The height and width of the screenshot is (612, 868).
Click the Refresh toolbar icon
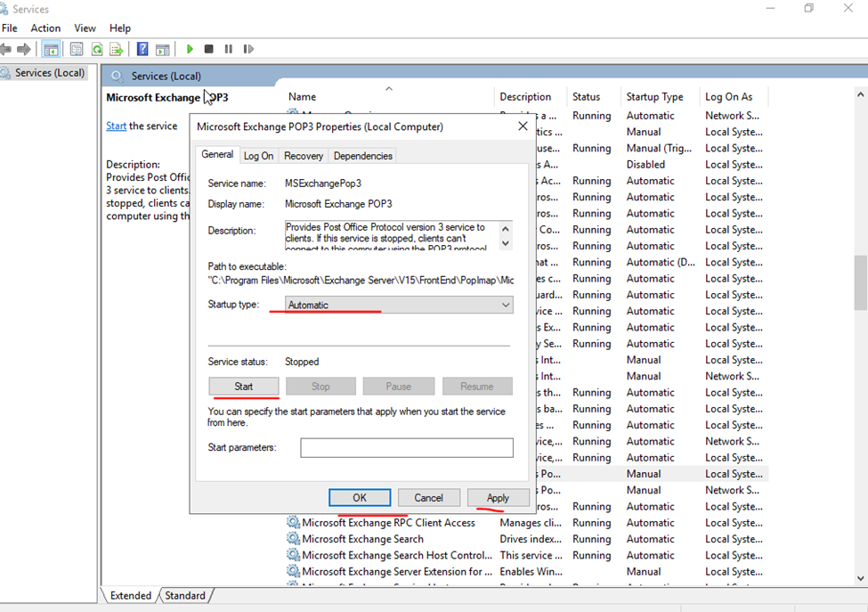click(x=96, y=50)
